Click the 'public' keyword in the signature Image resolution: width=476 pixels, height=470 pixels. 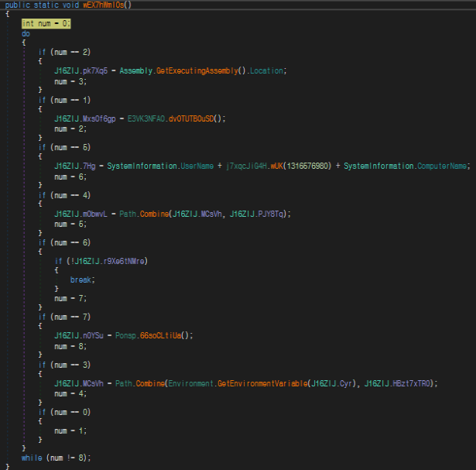(17, 5)
